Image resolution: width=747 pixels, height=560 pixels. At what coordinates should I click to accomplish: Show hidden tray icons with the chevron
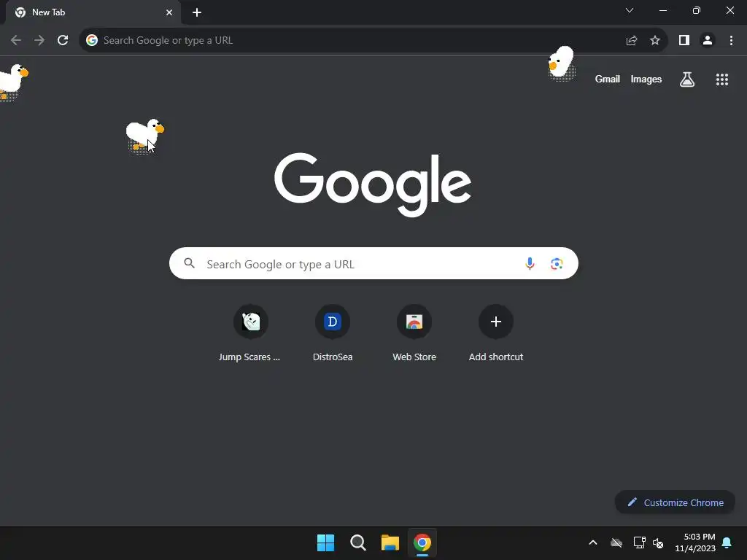[x=593, y=542]
